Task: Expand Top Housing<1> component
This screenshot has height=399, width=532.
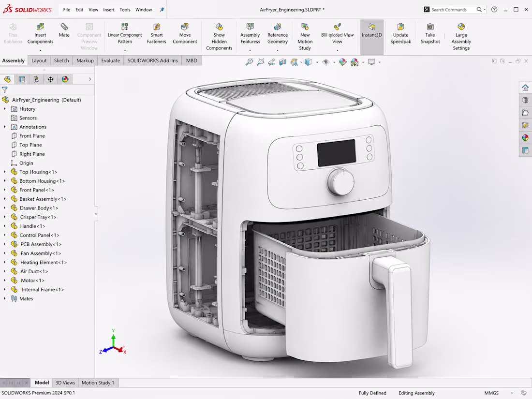Action: click(x=5, y=172)
